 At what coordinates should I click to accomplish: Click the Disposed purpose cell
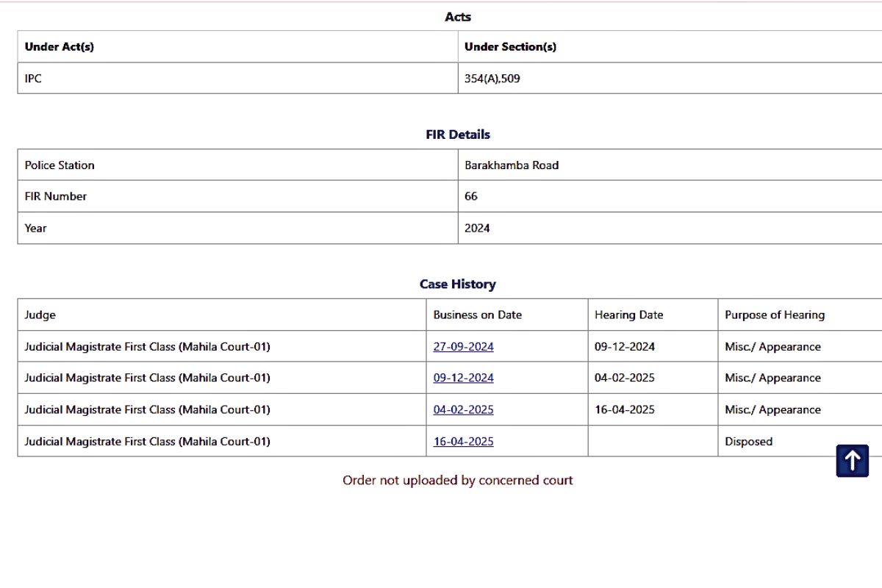[x=748, y=441]
